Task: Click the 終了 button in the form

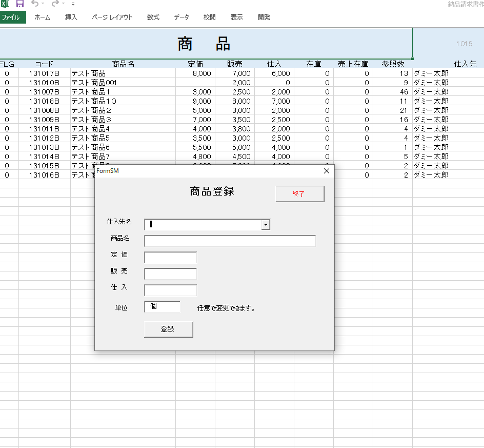Action: point(300,193)
